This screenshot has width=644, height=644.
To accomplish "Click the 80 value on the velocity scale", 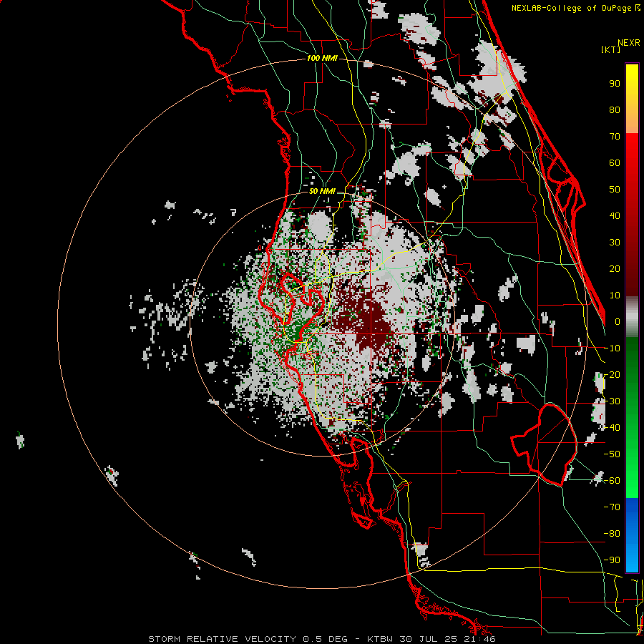I will [615, 110].
